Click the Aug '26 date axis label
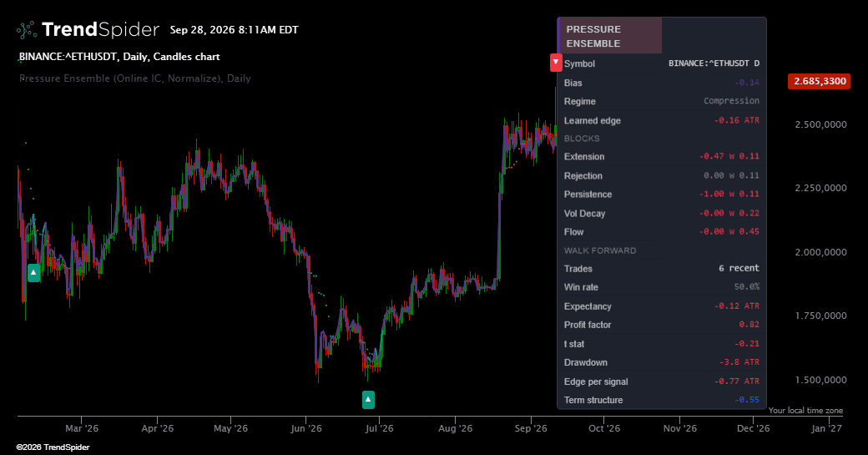The width and height of the screenshot is (868, 455). click(x=455, y=428)
